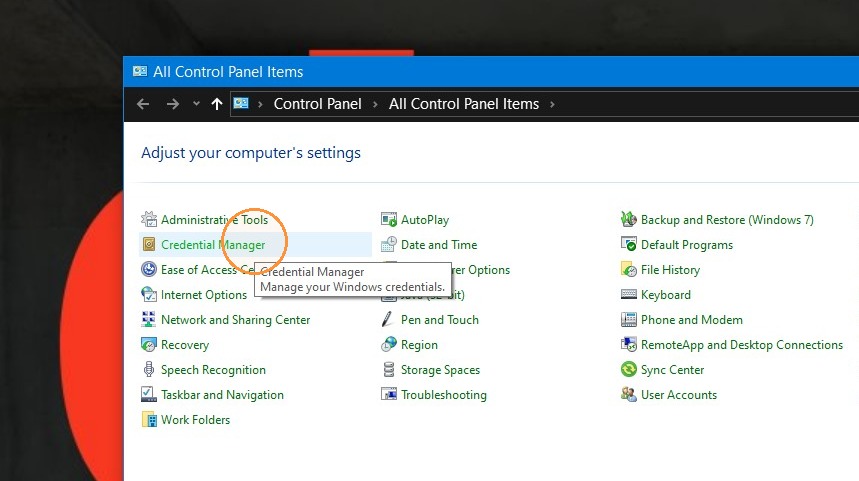This screenshot has height=481, width=859.
Task: Open the Internet Options link
Action: (204, 295)
